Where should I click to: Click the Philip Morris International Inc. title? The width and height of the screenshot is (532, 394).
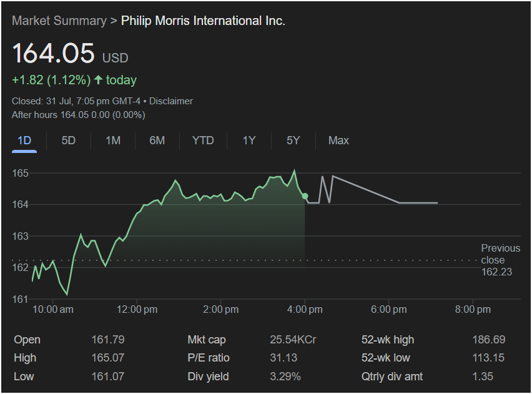click(x=203, y=21)
